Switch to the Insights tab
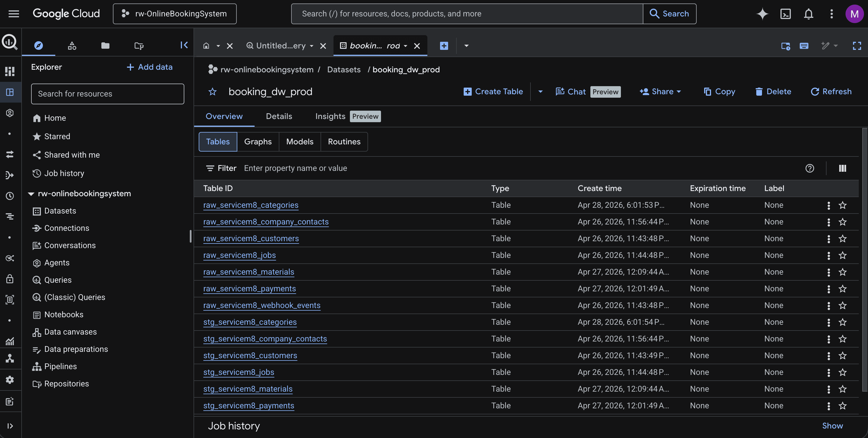The image size is (868, 438). pyautogui.click(x=348, y=116)
